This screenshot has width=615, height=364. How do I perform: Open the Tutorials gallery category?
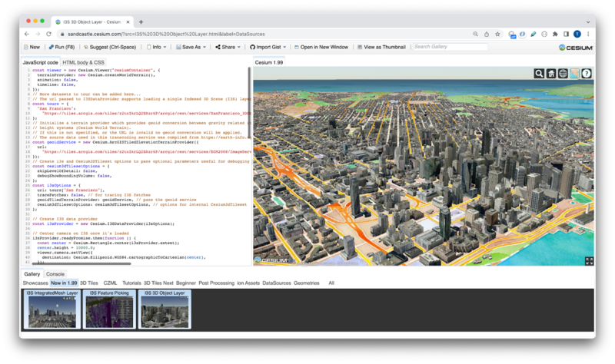point(131,283)
